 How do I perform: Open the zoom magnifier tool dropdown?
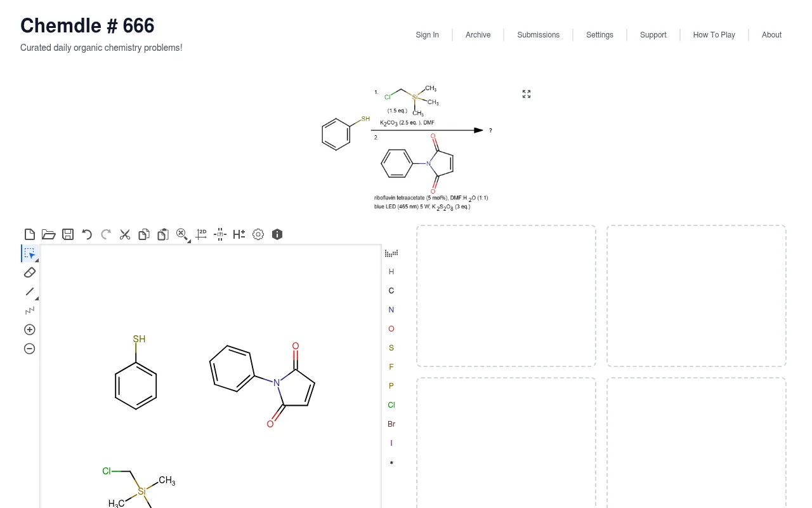pyautogui.click(x=183, y=235)
